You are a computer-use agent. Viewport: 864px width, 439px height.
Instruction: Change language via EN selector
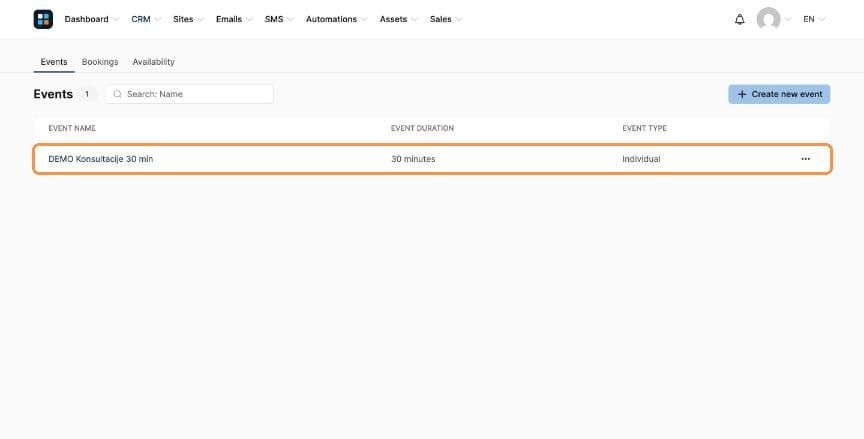coord(814,19)
